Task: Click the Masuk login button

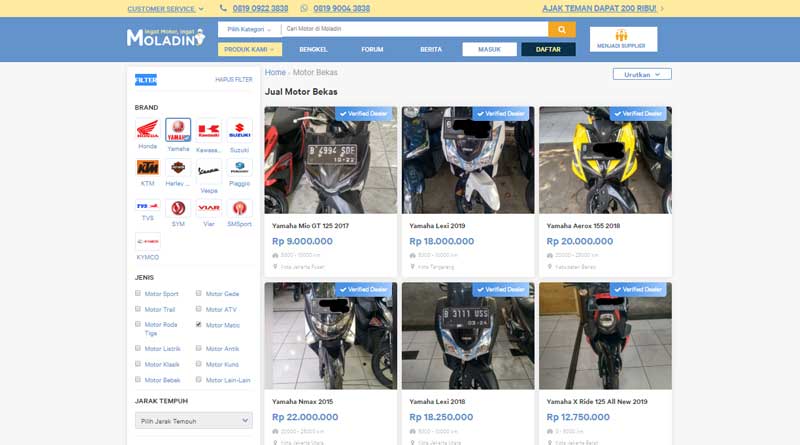Action: tap(490, 49)
